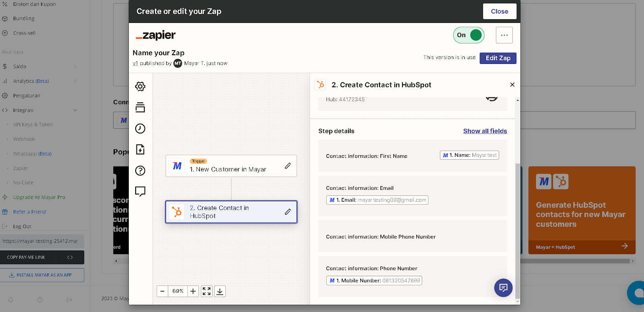Image resolution: width=644 pixels, height=312 pixels.
Task: Click Upgrade ke Mayar Pro link
Action: click(x=39, y=197)
